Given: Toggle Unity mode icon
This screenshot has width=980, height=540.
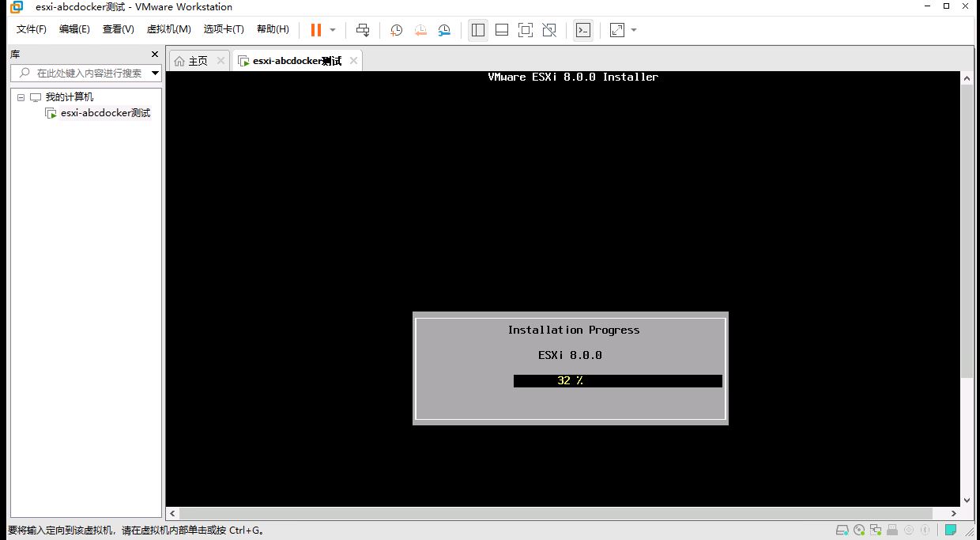Looking at the screenshot, I should 549,30.
